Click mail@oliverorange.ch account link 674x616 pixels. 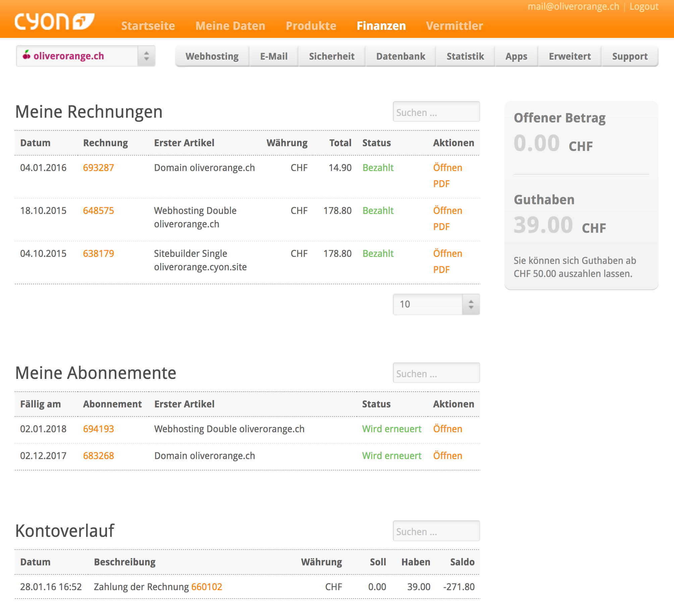pos(573,7)
